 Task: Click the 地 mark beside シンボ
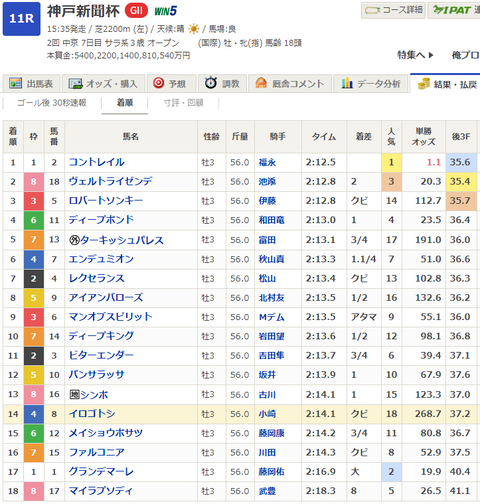(74, 395)
